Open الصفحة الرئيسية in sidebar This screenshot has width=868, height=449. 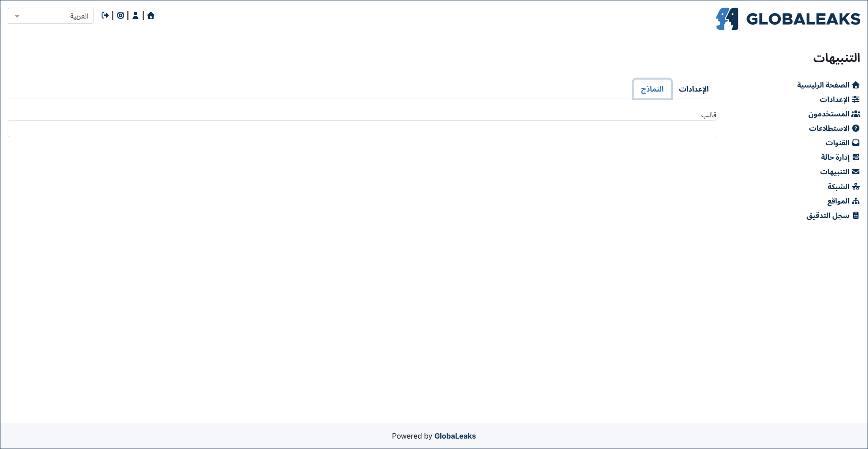click(828, 85)
